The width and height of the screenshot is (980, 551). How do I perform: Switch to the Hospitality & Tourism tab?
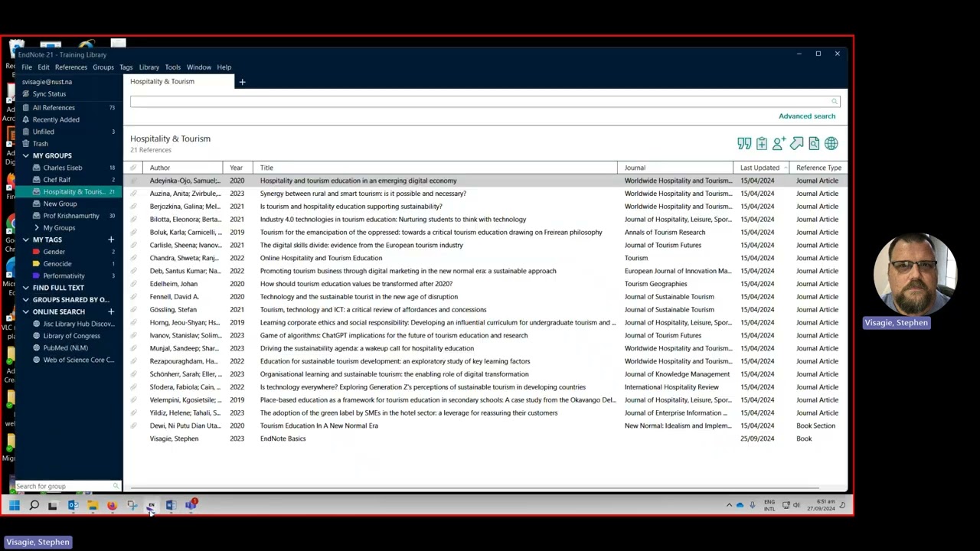click(178, 82)
